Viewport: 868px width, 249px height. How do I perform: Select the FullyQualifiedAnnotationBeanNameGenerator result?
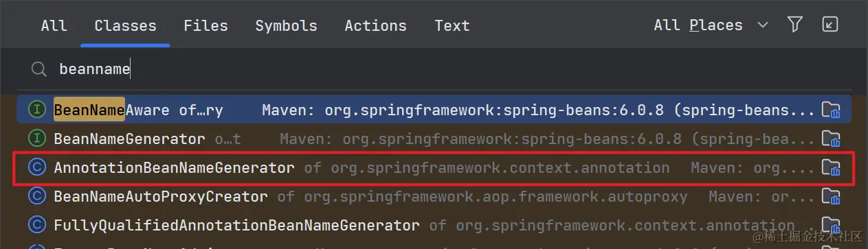[434, 225]
